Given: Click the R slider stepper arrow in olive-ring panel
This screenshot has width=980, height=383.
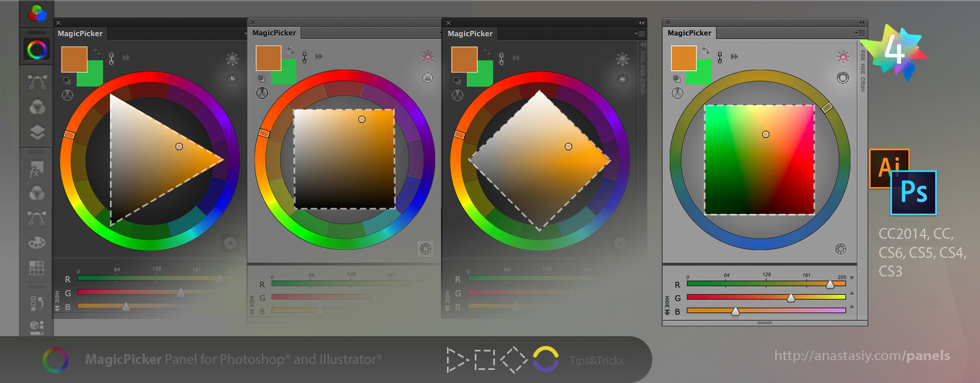Looking at the screenshot, I should tap(852, 278).
